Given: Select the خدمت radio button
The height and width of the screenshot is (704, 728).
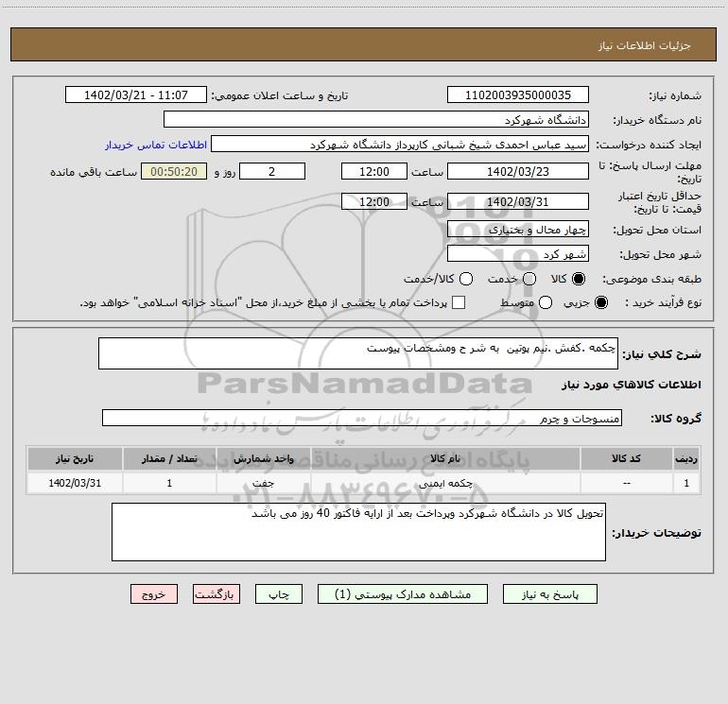Looking at the screenshot, I should [x=529, y=279].
